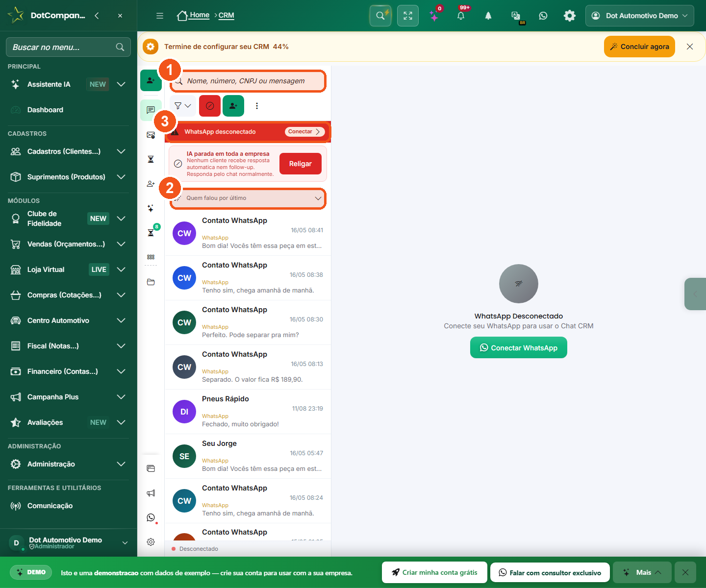
Task: Collapse the left sidebar with the chevron arrow
Action: pyautogui.click(x=97, y=16)
